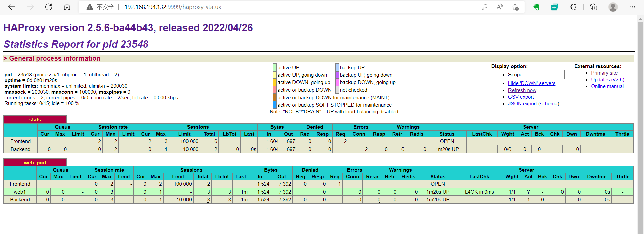The image size is (644, 234).
Task: Open the Online manual link
Action: tap(607, 86)
